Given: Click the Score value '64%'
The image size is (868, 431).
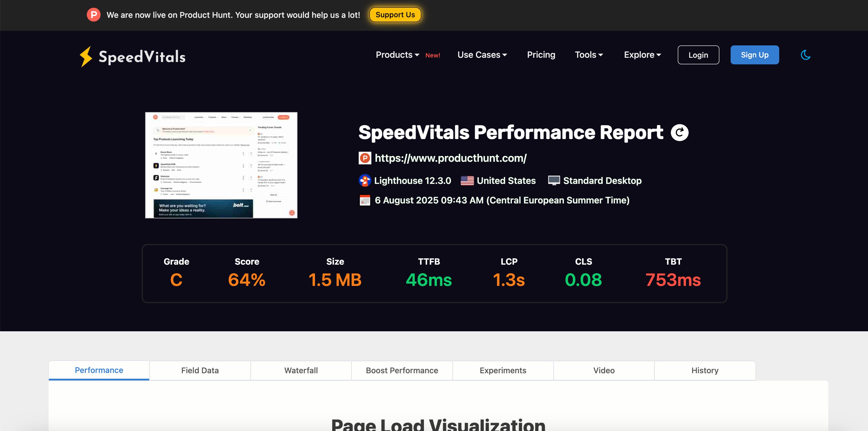Looking at the screenshot, I should click(247, 280).
